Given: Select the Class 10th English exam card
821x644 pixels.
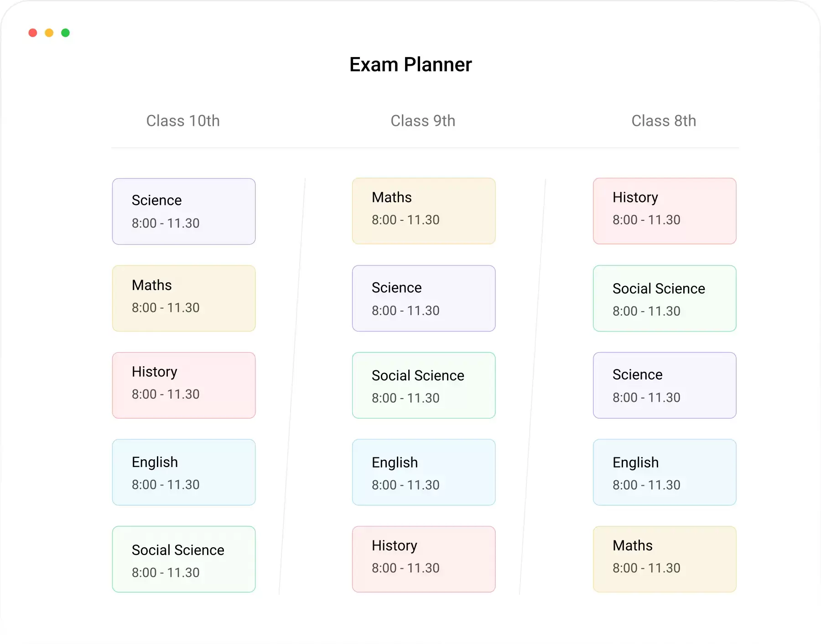Looking at the screenshot, I should tap(184, 472).
